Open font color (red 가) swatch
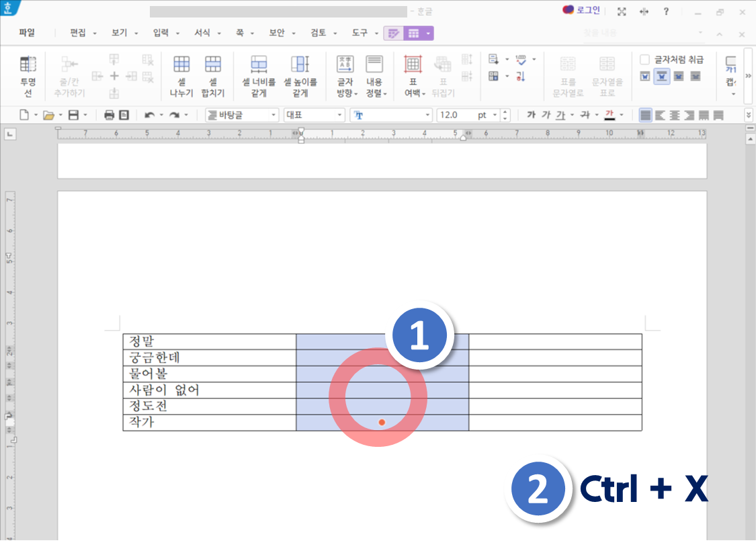756x551 pixels. 610,115
